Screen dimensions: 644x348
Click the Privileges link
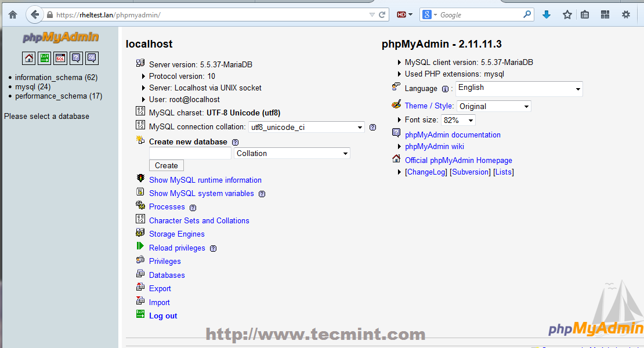[x=165, y=261]
